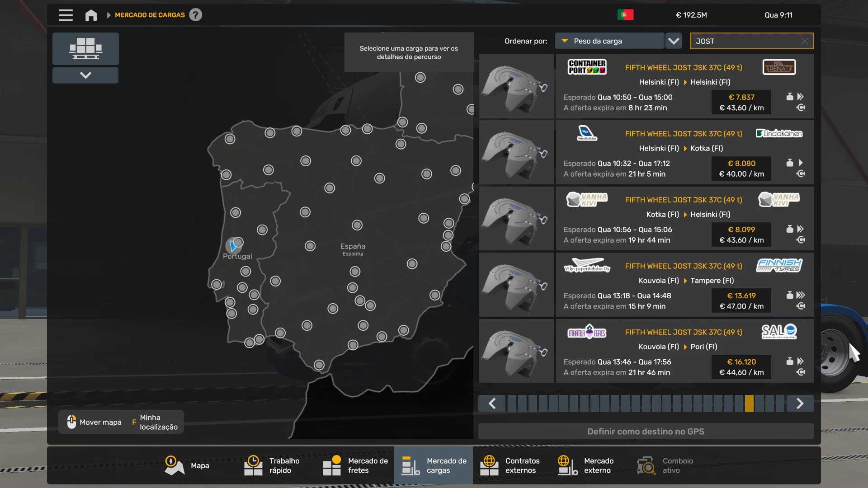
Task: Click the Mapa icon in bottom bar
Action: coord(175,465)
